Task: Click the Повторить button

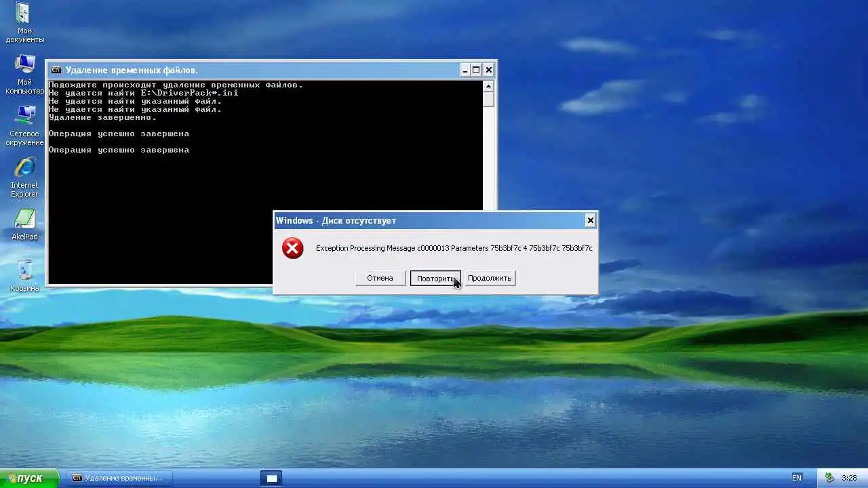Action: 435,278
